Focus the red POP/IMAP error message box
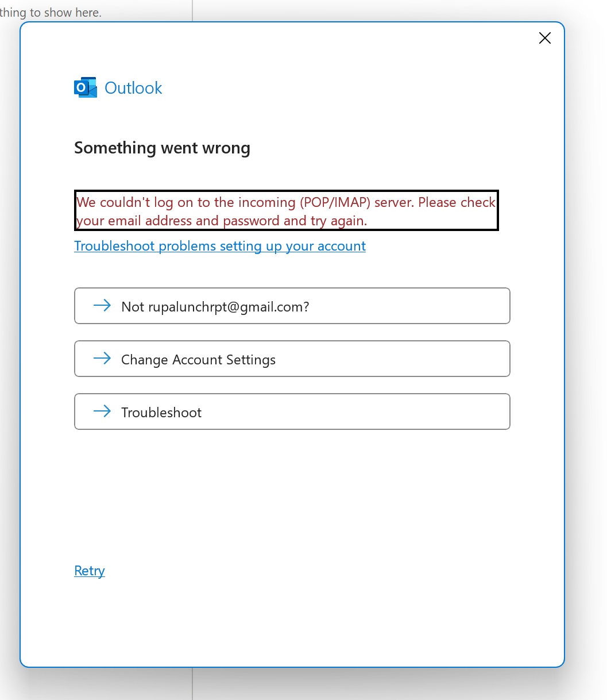607x700 pixels. tap(286, 211)
